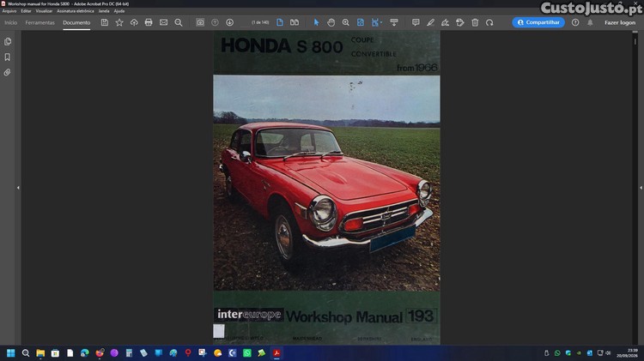Expand the right tools pane arrow
This screenshot has height=361, width=644.
pos(641,188)
